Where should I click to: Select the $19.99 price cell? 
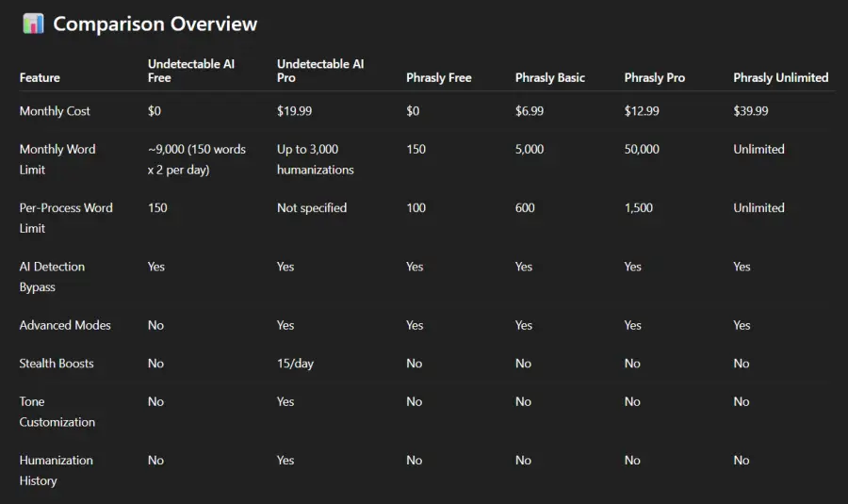[294, 111]
